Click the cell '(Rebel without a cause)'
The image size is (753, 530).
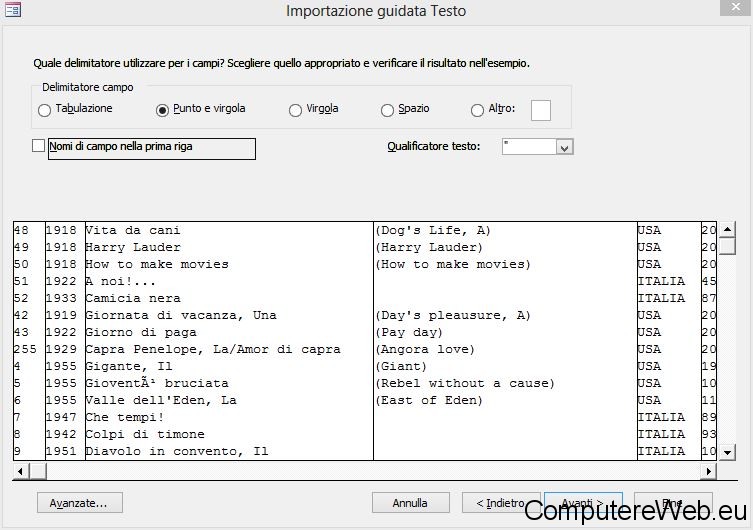[x=465, y=383]
